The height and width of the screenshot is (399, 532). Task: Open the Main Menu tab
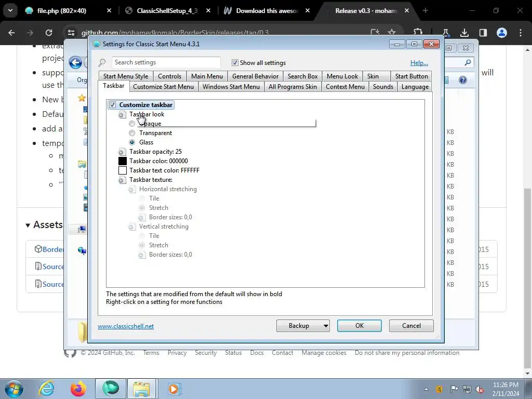(207, 76)
